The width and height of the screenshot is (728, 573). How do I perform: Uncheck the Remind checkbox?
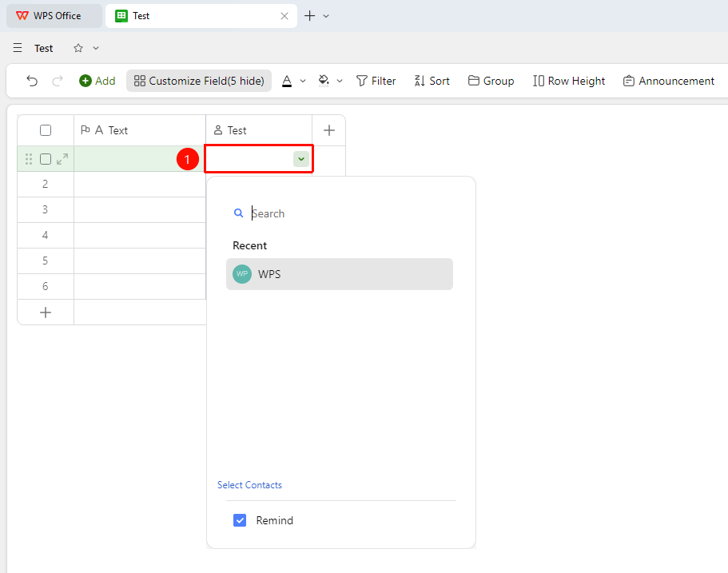point(240,520)
